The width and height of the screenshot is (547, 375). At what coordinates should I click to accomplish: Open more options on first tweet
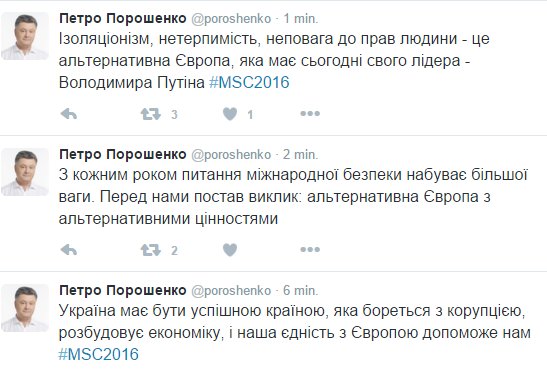click(310, 114)
